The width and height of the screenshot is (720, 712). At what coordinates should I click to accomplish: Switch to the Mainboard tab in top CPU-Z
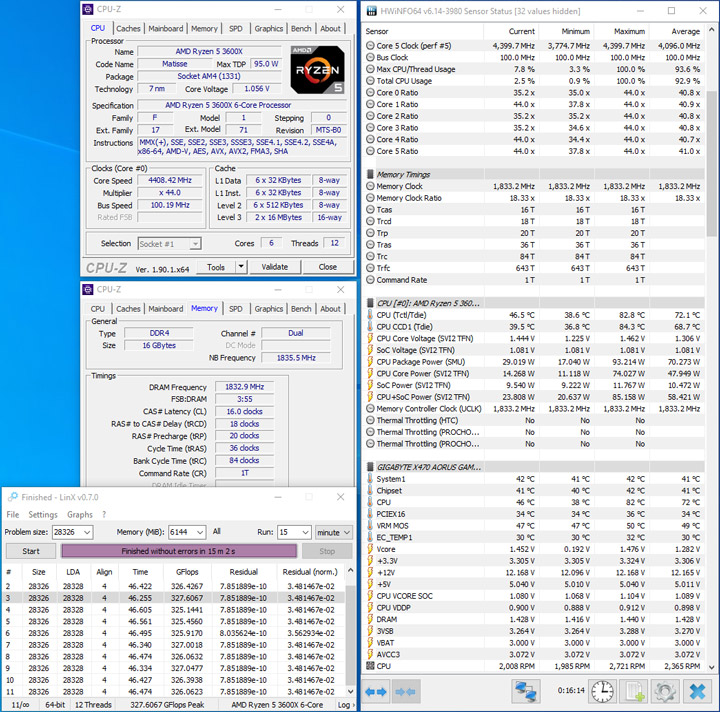click(x=165, y=29)
